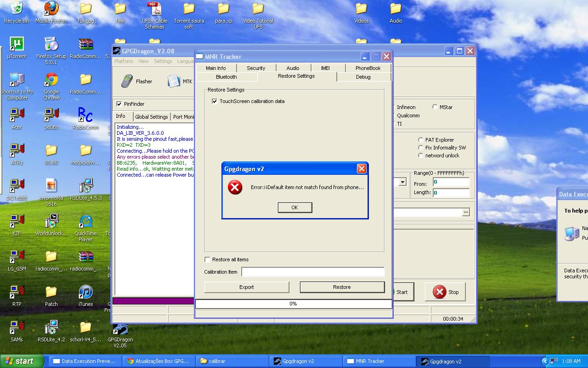588x368 pixels.
Task: Select the MStar radio button
Action: (435, 107)
